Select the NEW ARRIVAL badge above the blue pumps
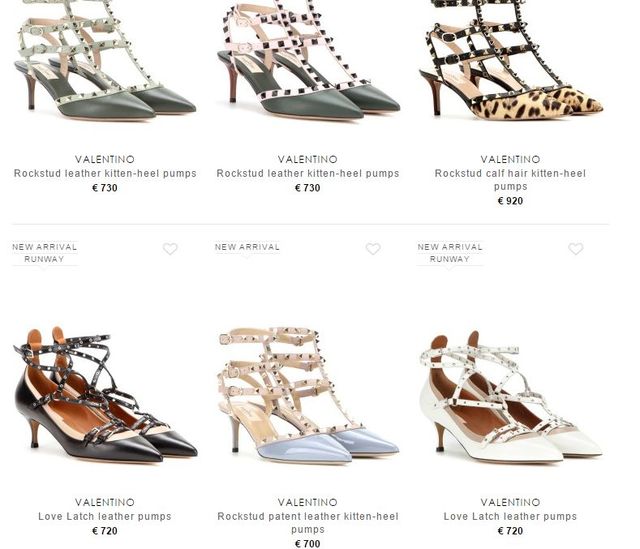 [247, 247]
